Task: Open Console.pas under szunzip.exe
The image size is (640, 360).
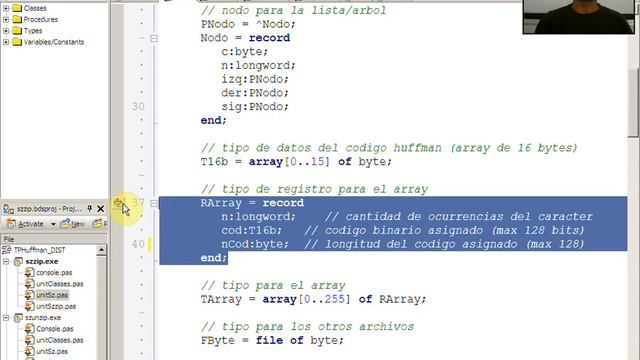Action: click(55, 329)
